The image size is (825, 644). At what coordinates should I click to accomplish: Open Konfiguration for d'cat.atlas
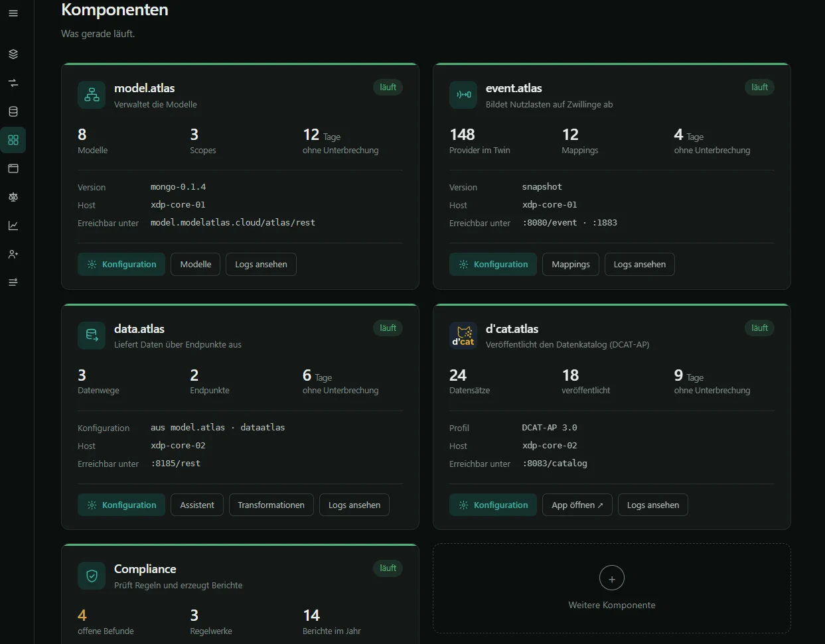point(493,505)
